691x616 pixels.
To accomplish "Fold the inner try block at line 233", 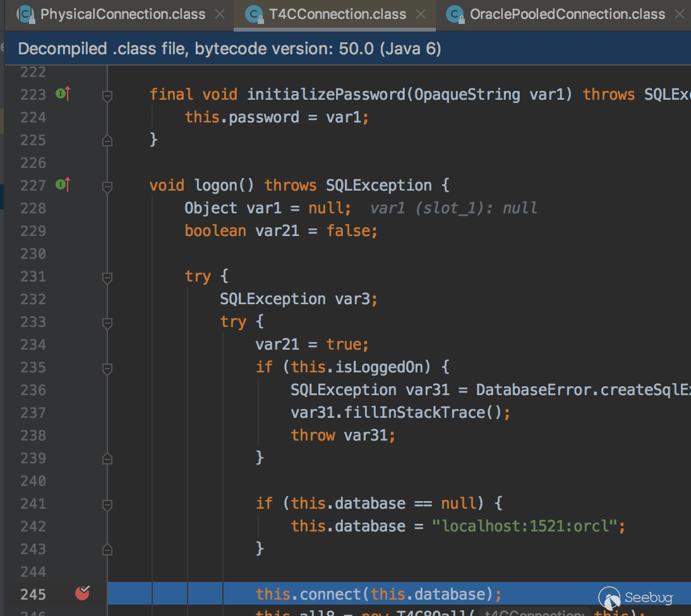I will tap(107, 323).
